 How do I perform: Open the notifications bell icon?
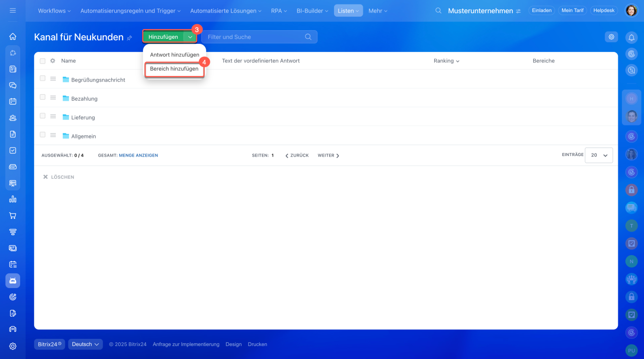(631, 37)
